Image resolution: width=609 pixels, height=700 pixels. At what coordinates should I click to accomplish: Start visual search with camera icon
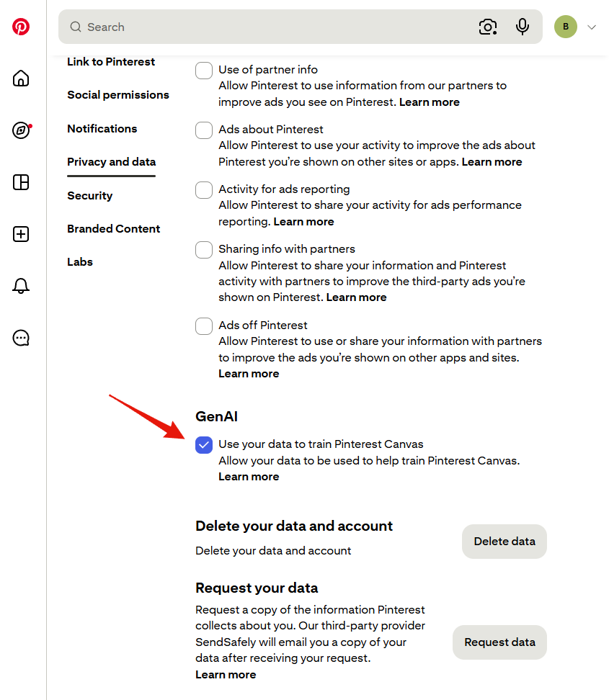pyautogui.click(x=487, y=27)
